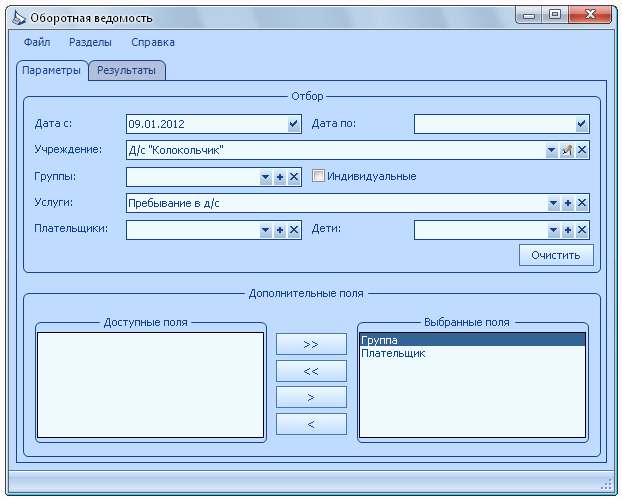Expand the Плательщики dropdown list
622x499 pixels.
265,230
